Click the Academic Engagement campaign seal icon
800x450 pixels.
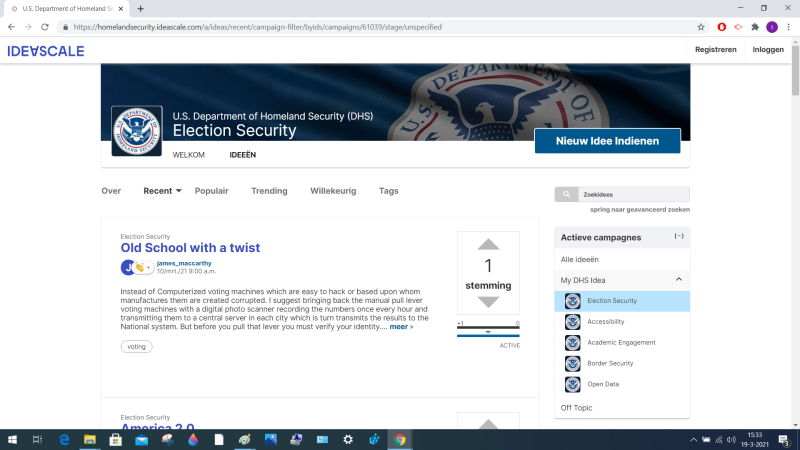[x=572, y=343]
